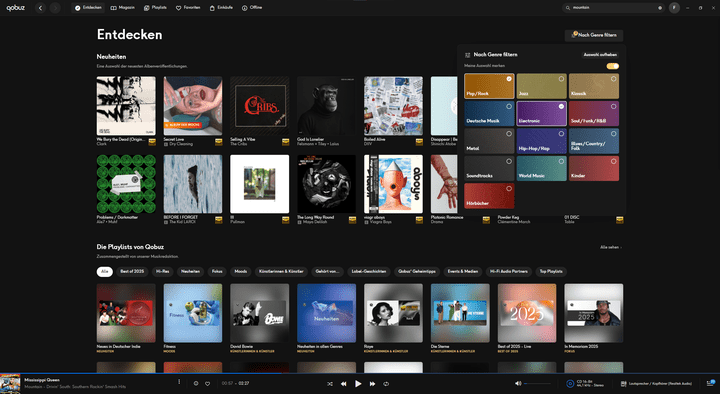This screenshot has height=394, width=720.
Task: Click the Hi-Res badge on The Long Way Round
Action: 352,220
